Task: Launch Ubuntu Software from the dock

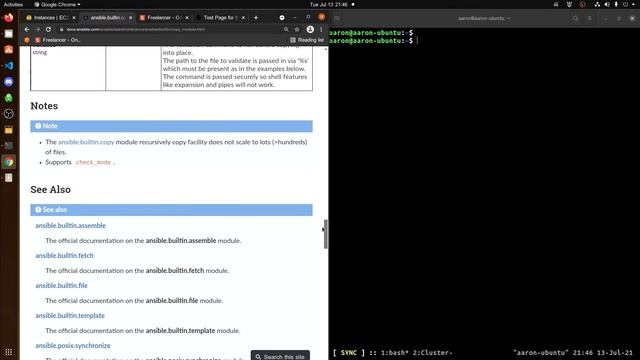Action: click(x=9, y=50)
